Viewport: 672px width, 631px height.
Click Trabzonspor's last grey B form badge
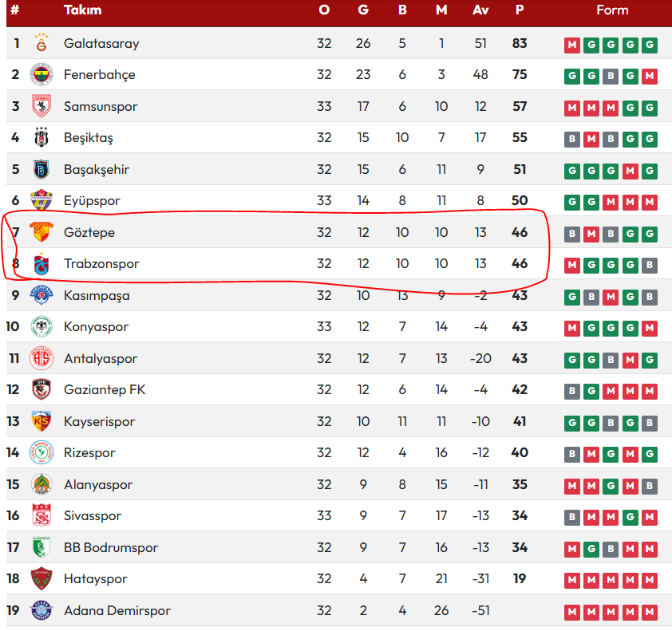point(650,265)
